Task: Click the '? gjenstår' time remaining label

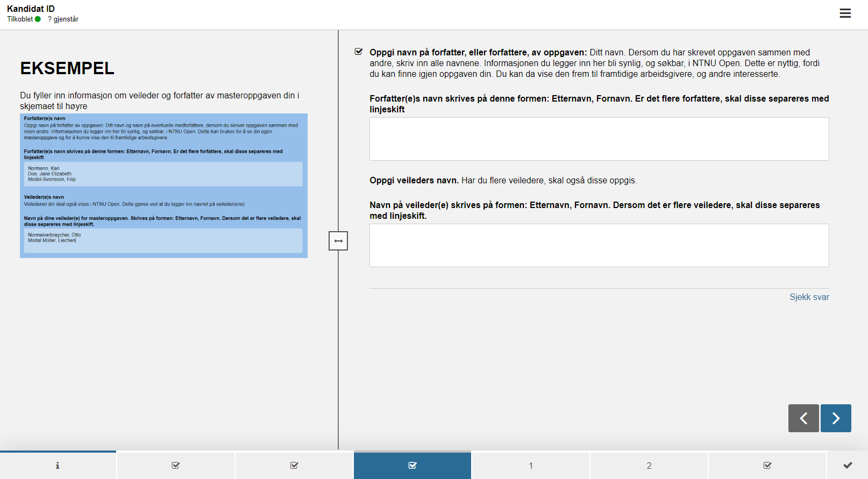Action: click(63, 19)
